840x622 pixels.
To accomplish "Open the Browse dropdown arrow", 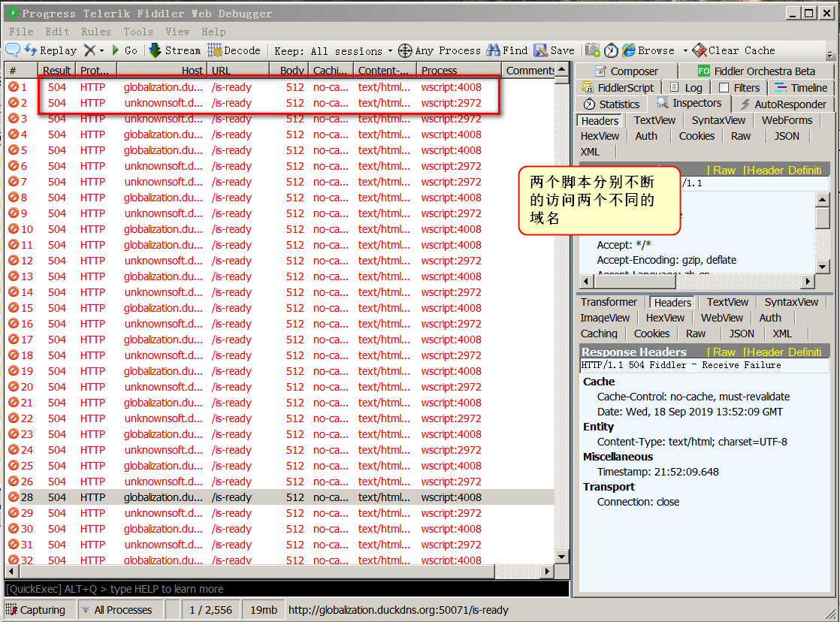I will pyautogui.click(x=685, y=51).
